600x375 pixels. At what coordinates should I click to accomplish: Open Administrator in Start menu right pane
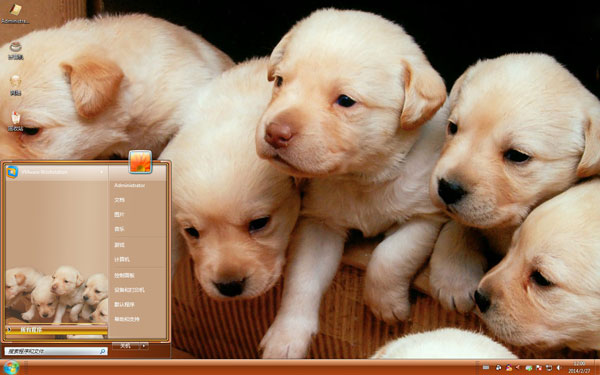pos(129,186)
